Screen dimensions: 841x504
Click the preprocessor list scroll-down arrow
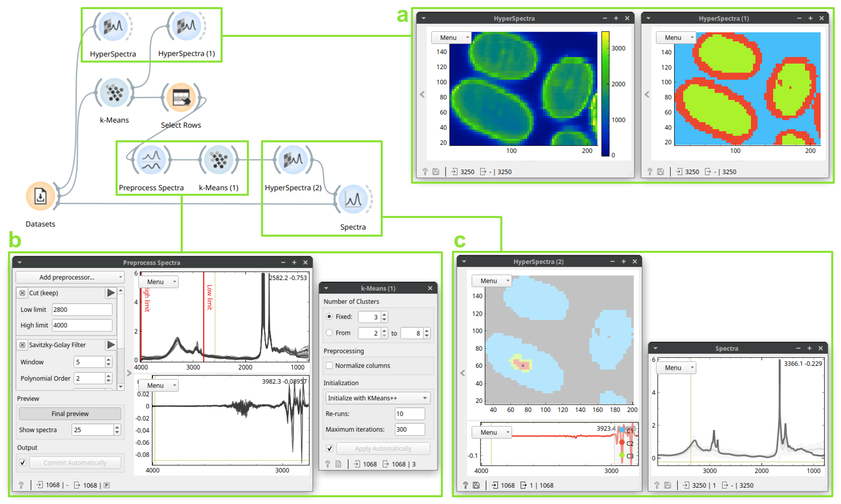point(120,387)
